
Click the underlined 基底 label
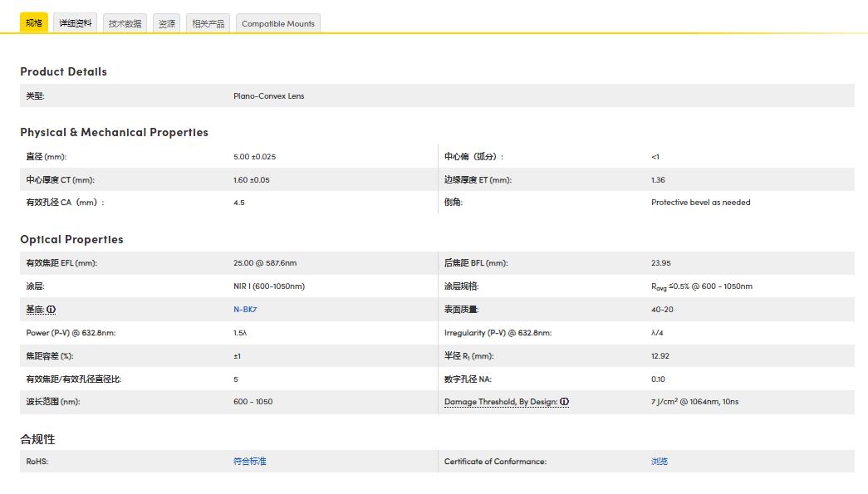tap(35, 310)
